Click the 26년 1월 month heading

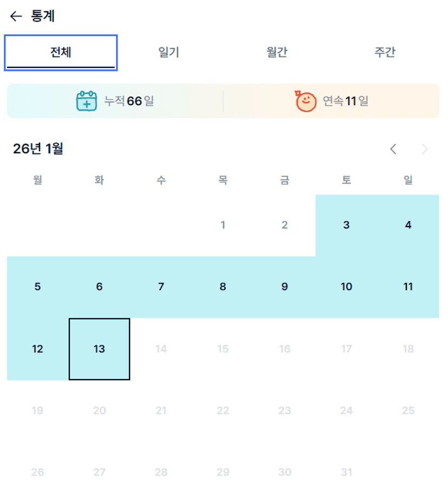[38, 149]
